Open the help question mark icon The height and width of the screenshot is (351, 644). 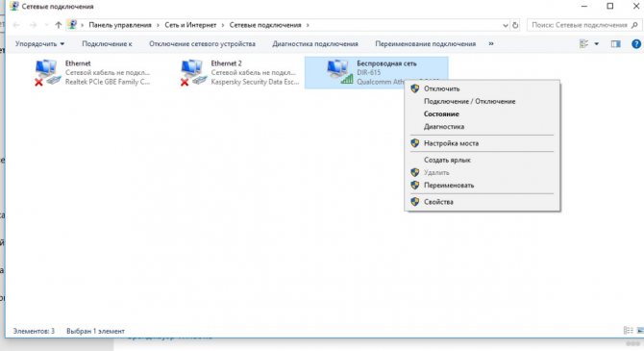click(635, 44)
